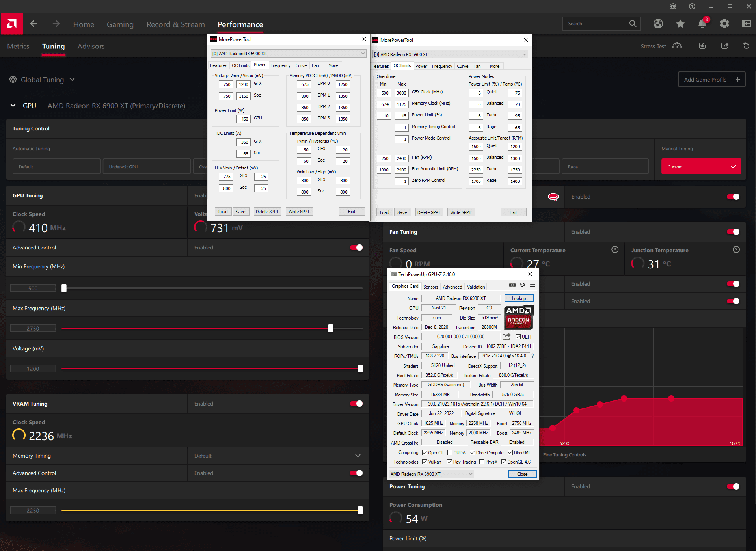Click GPU-Z refresh icon

tap(522, 285)
